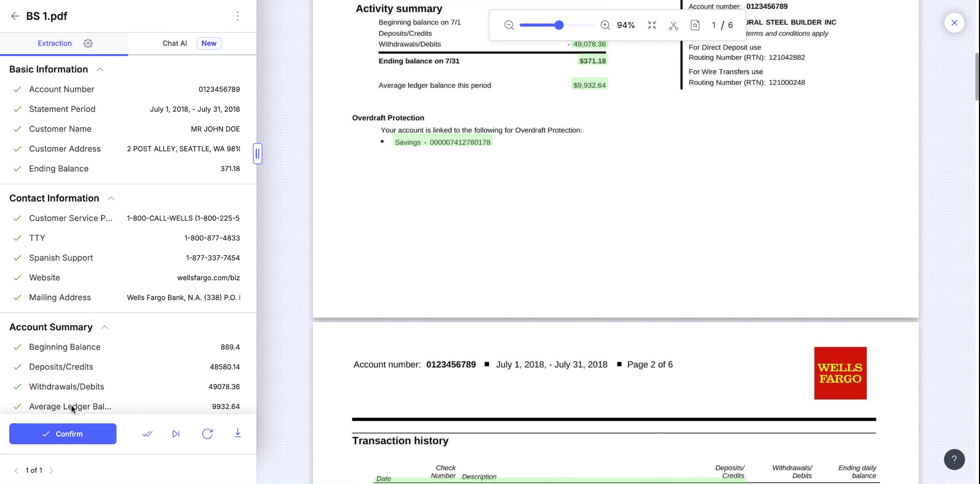980x484 pixels.
Task: Click highlighted $9,932.64 average ledger balance
Action: tap(590, 85)
